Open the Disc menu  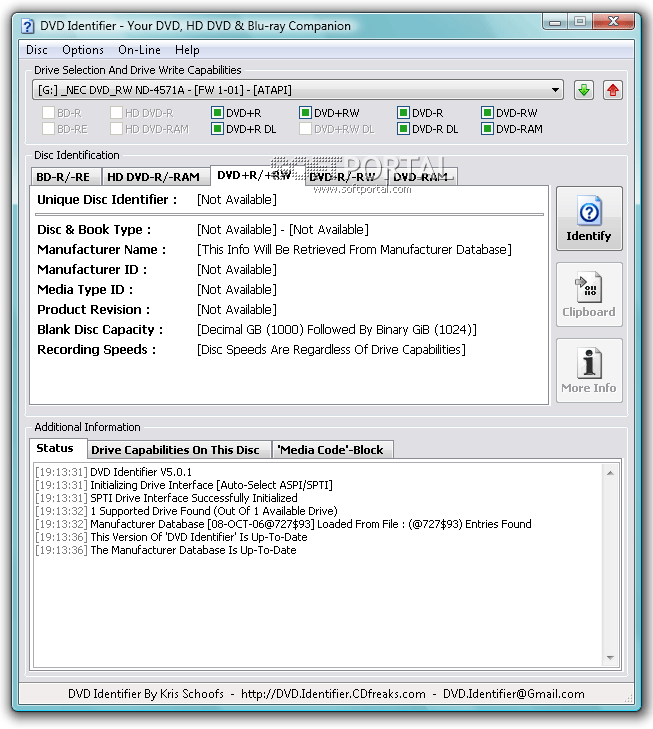click(x=37, y=50)
